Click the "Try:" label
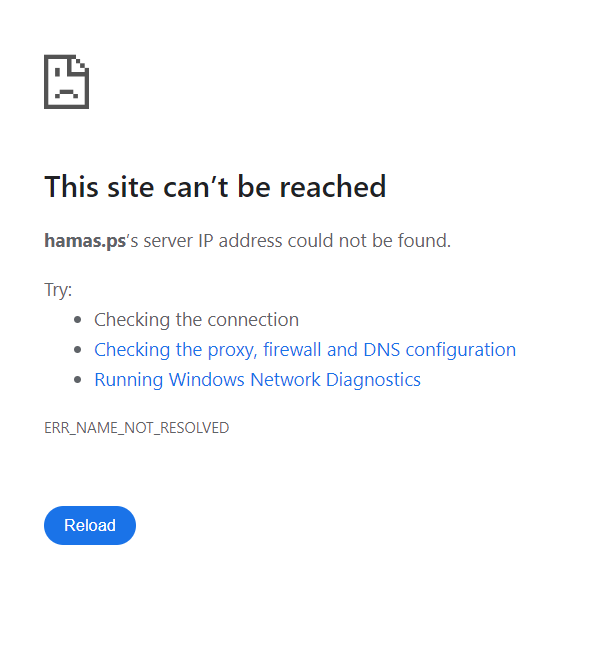 tap(58, 290)
